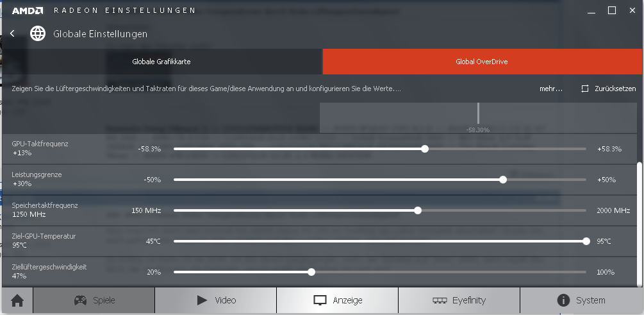Viewport: 644px width, 315px height.
Task: Click the info icon in System
Action: (563, 300)
